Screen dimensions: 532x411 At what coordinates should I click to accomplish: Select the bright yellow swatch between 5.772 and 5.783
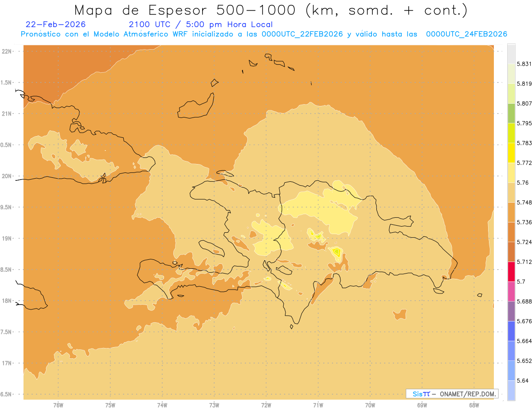pos(511,153)
